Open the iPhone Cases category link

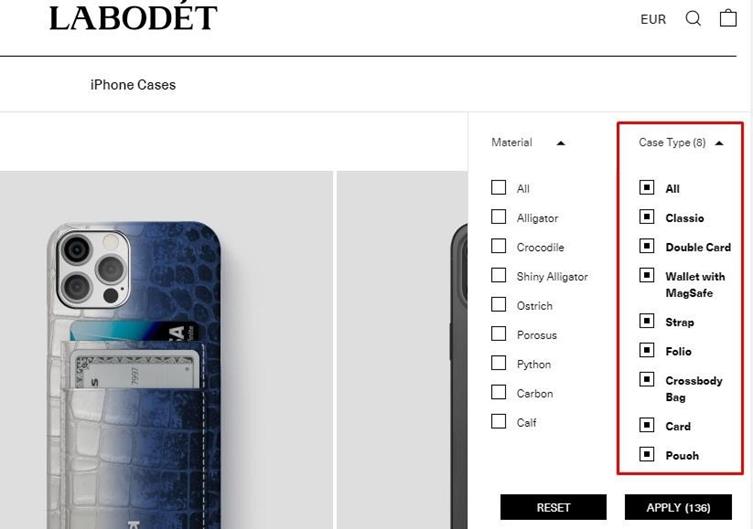point(133,85)
